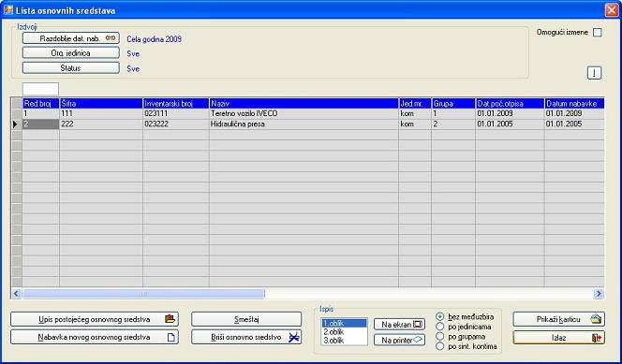
Task: Click the inventory number 023222 cell
Action: [176, 124]
